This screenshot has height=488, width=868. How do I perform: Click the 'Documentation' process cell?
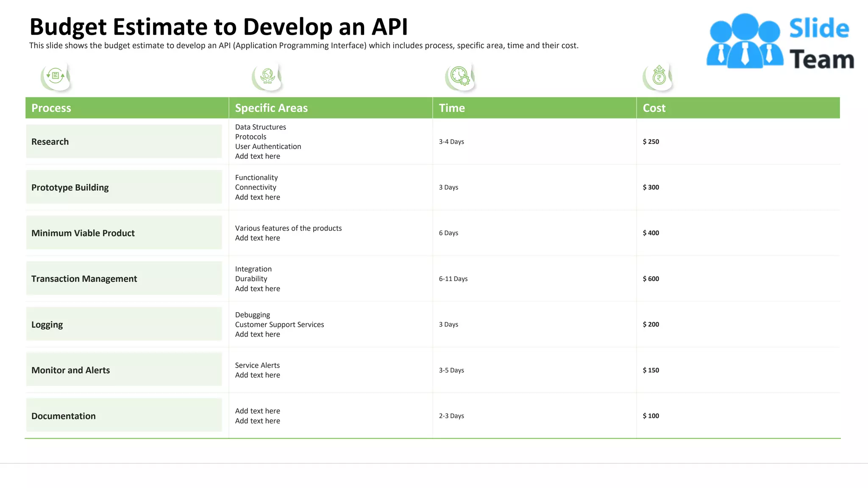pyautogui.click(x=124, y=416)
